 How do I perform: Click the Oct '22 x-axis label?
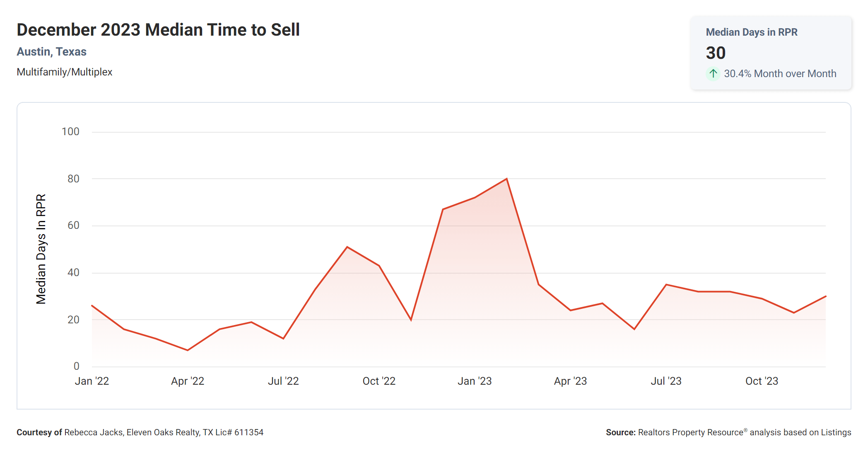[x=379, y=381]
